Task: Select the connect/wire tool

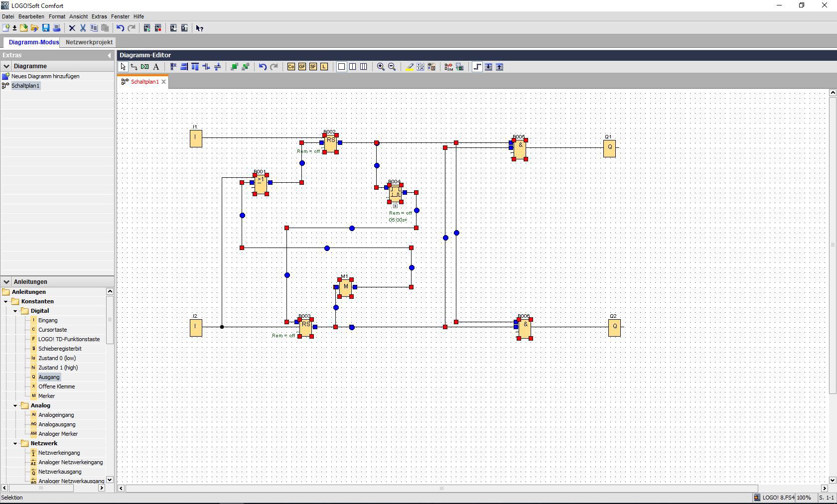Action: (134, 67)
